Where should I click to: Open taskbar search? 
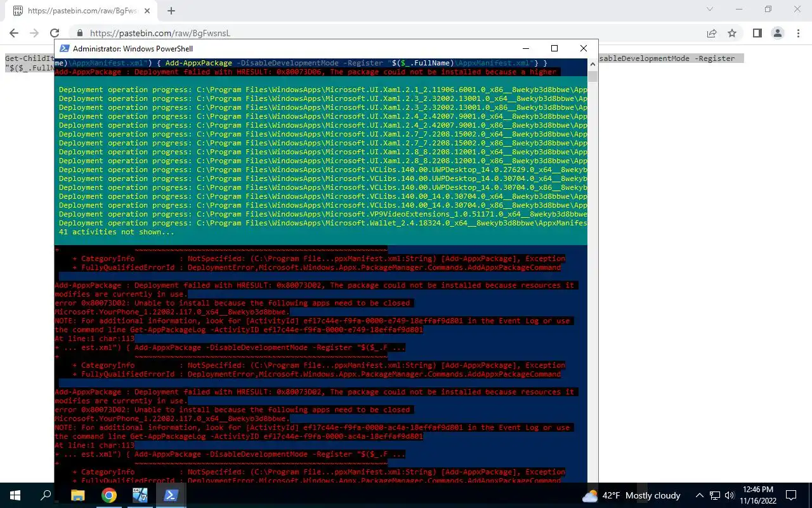coord(46,495)
